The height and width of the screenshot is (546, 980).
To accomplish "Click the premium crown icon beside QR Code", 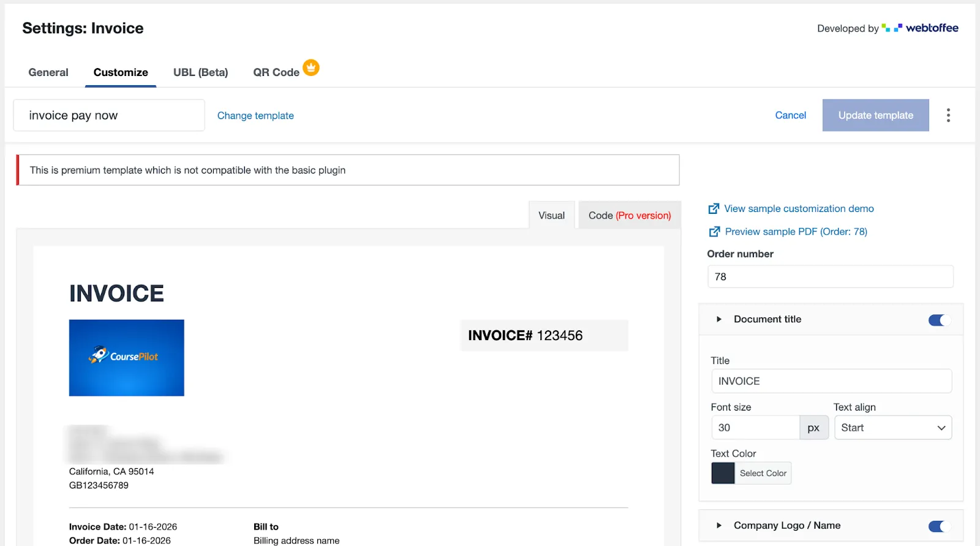I will (311, 67).
